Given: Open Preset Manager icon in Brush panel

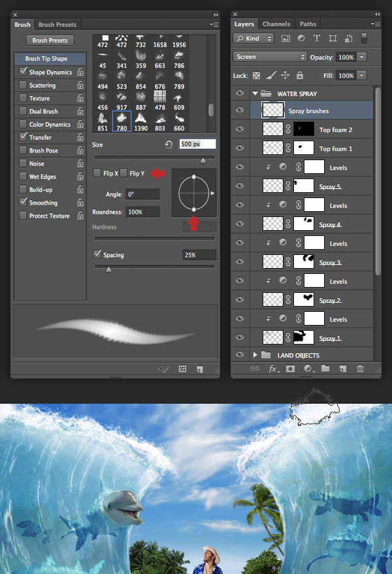Looking at the screenshot, I should tap(182, 369).
